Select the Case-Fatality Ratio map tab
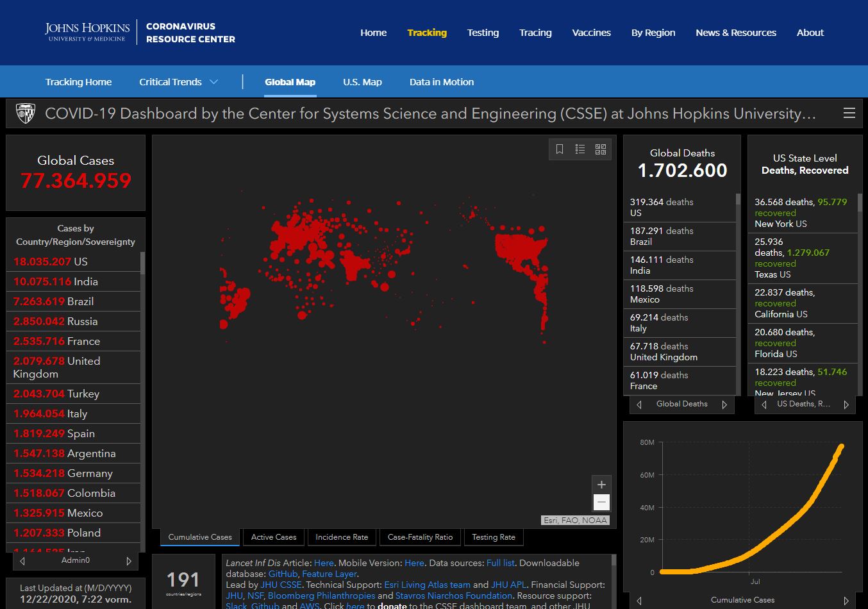Image resolution: width=868 pixels, height=609 pixels. [x=420, y=537]
